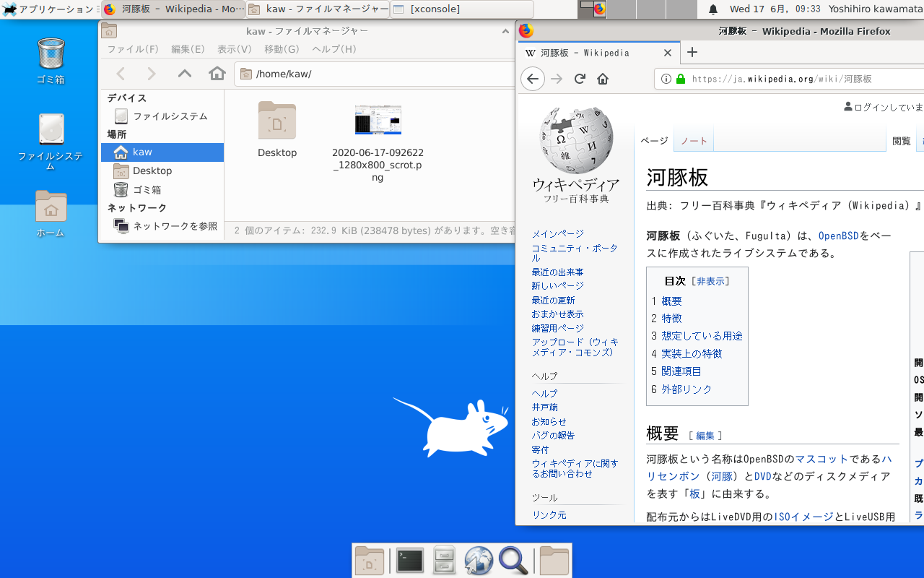Open the ファイル(F) menu
This screenshot has width=924, height=578.
click(x=133, y=49)
